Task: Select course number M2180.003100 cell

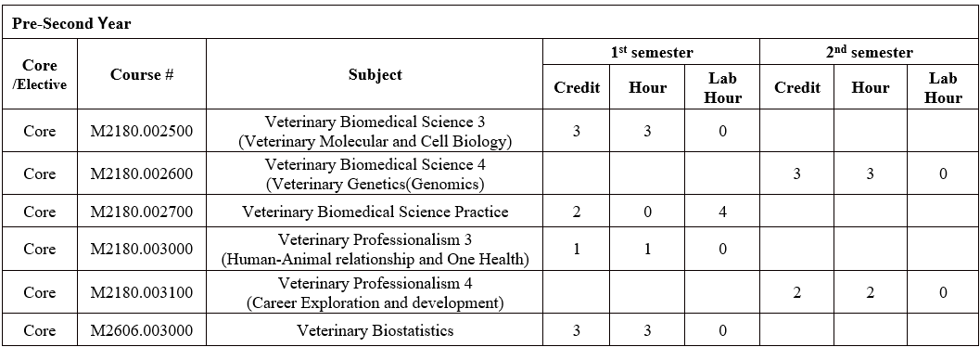Action: tap(142, 292)
